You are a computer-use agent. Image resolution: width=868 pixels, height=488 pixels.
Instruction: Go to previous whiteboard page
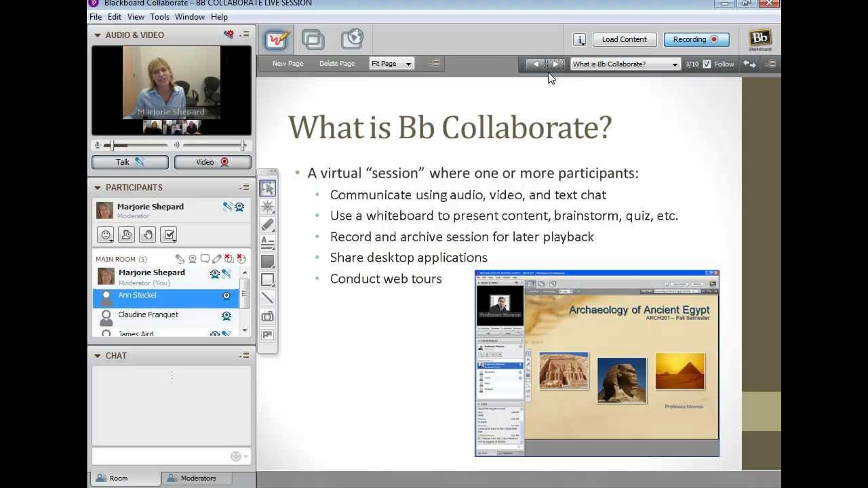[x=535, y=64]
